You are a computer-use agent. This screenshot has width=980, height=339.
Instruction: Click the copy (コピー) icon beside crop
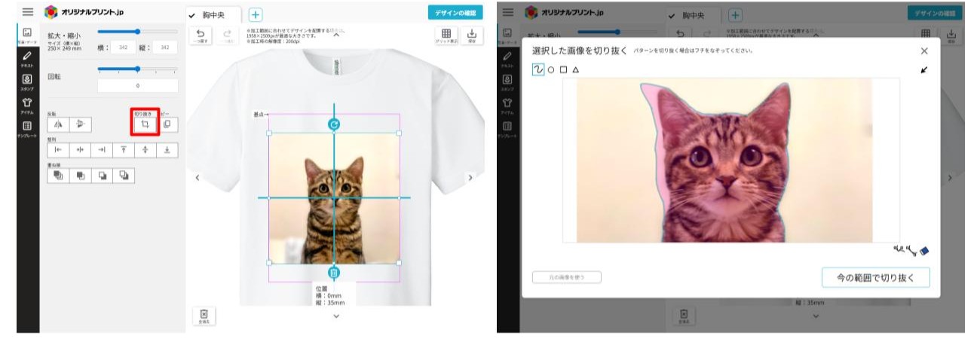tap(167, 124)
